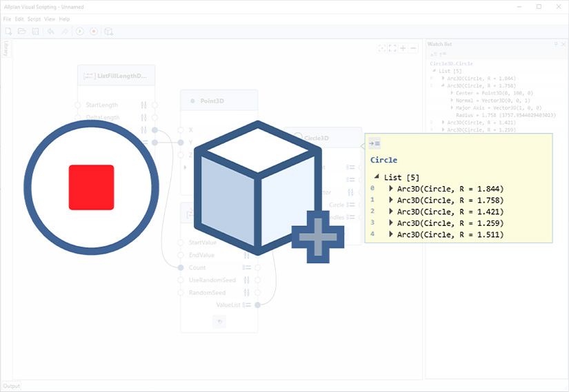
Task: Collapse List [5] in the yellow Circle tooltip
Action: click(377, 176)
